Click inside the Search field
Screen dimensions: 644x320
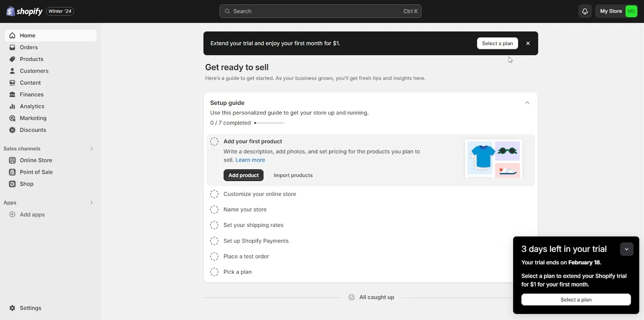pyautogui.click(x=320, y=11)
